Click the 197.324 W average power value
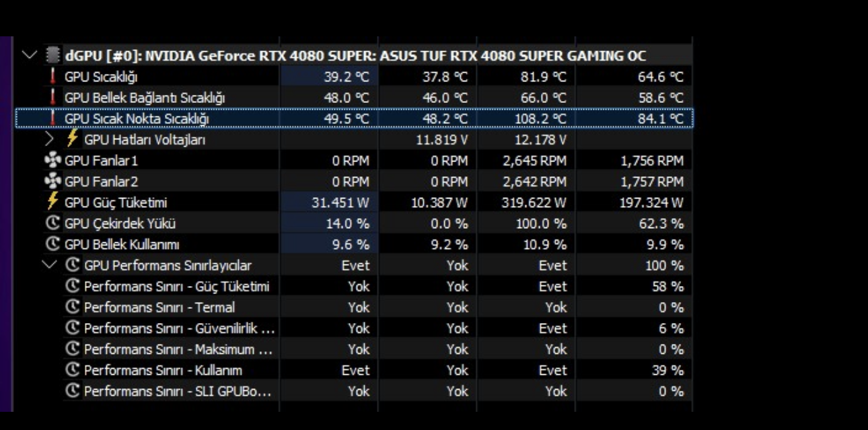 point(651,203)
